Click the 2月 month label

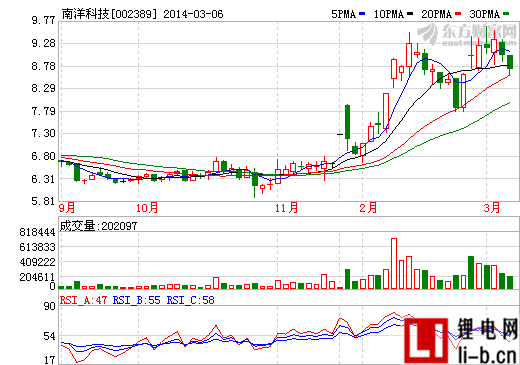(x=368, y=208)
